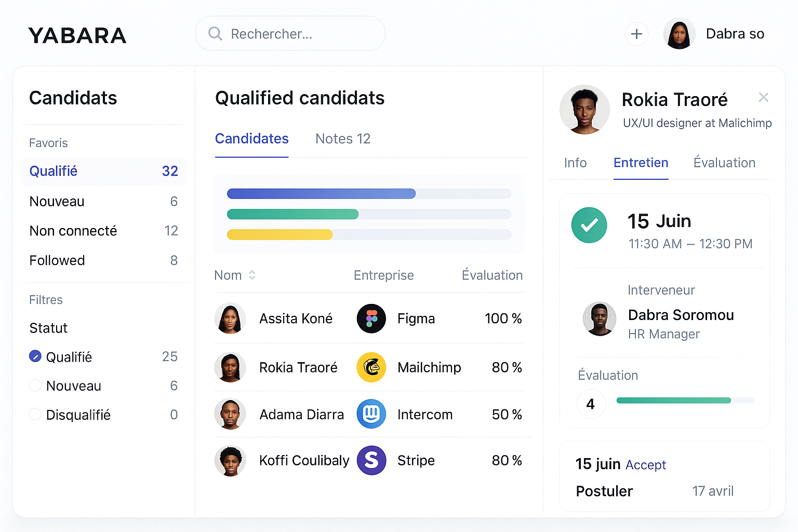Click the green checkmark for the 15 Juin interview
The width and height of the screenshot is (798, 532).
coord(589,225)
